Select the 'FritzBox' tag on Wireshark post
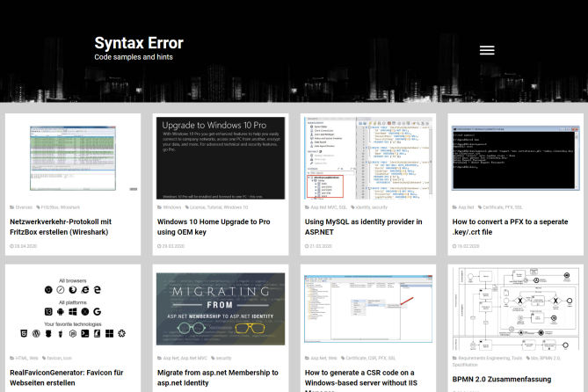This screenshot has height=392, width=588. [x=49, y=207]
